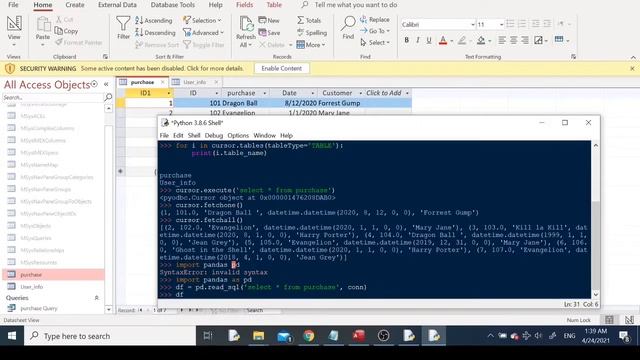This screenshot has height=360, width=640.
Task: Click navigation pane search magnifier
Action: pos(108,97)
